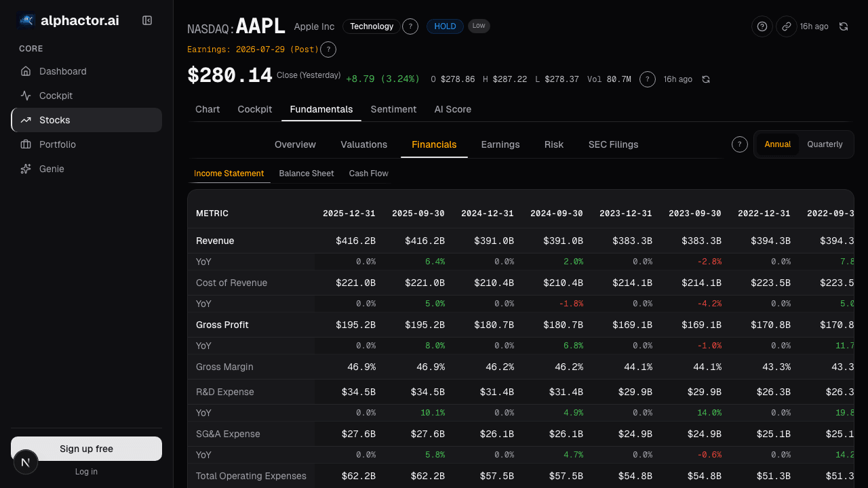Open the Chart tab
Viewport: 868px width, 488px height.
pos(208,109)
